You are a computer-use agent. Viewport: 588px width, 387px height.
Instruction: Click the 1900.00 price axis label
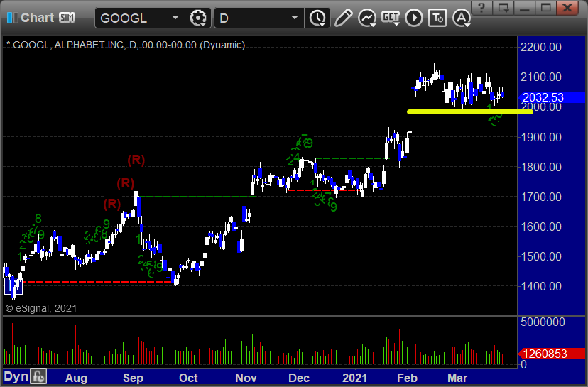pyautogui.click(x=540, y=137)
